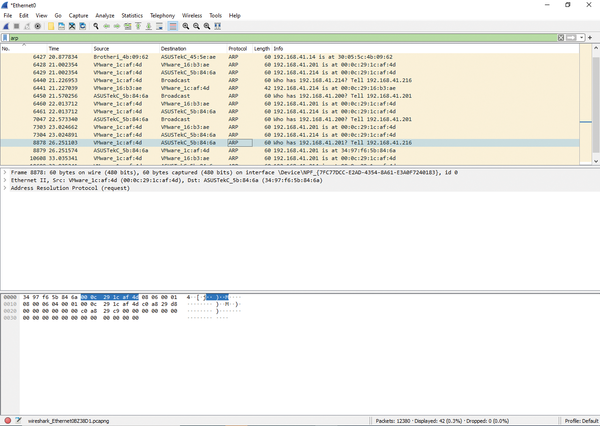Image resolution: width=600 pixels, height=426 pixels.
Task: Go to a specific packet number
Action: click(127, 26)
